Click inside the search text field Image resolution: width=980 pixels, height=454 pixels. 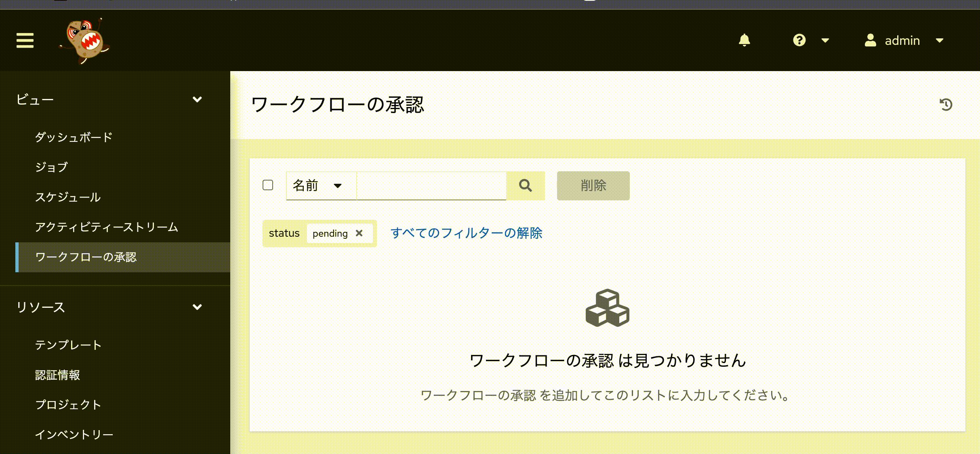pos(430,186)
